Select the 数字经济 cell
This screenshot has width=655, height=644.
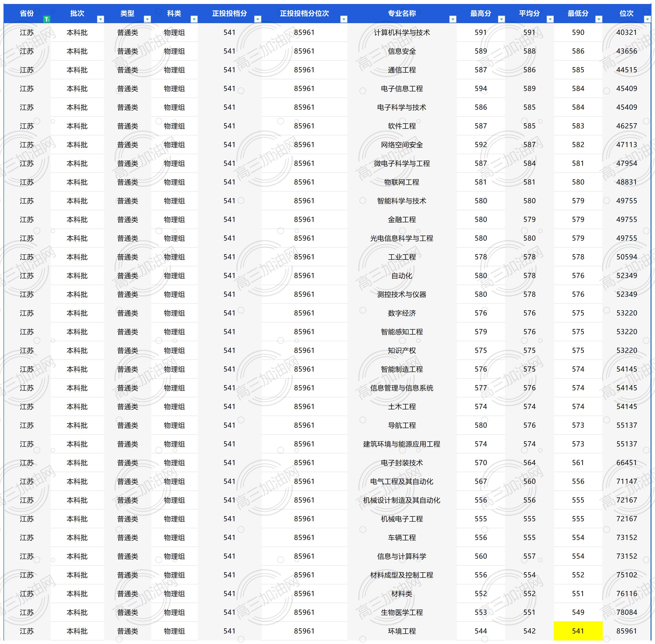pos(402,313)
